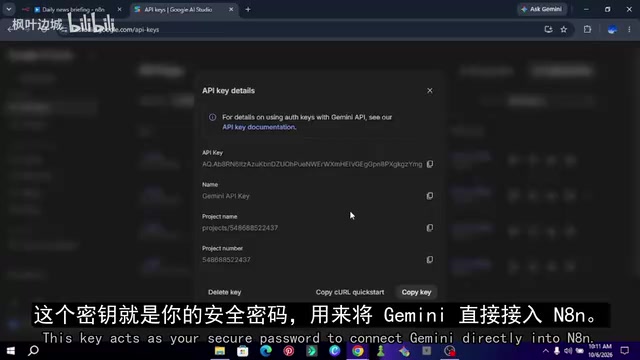Switch to the Daily news briefing n8n tab

point(73,9)
